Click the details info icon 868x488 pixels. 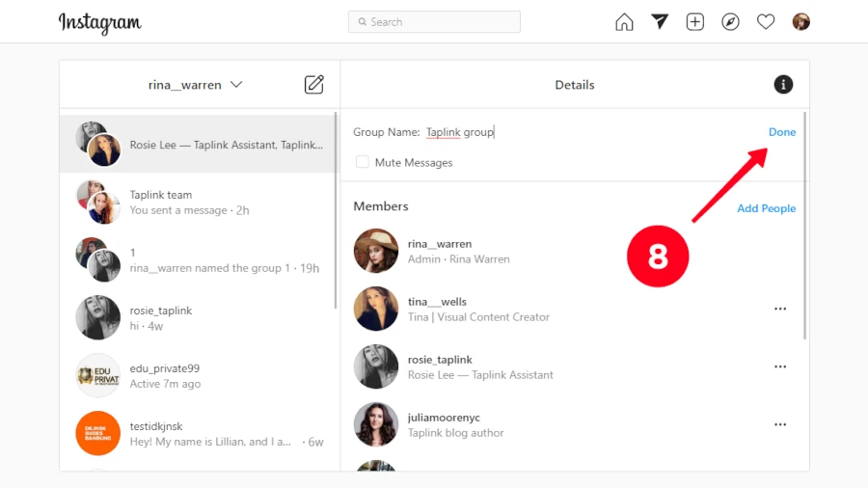point(783,85)
